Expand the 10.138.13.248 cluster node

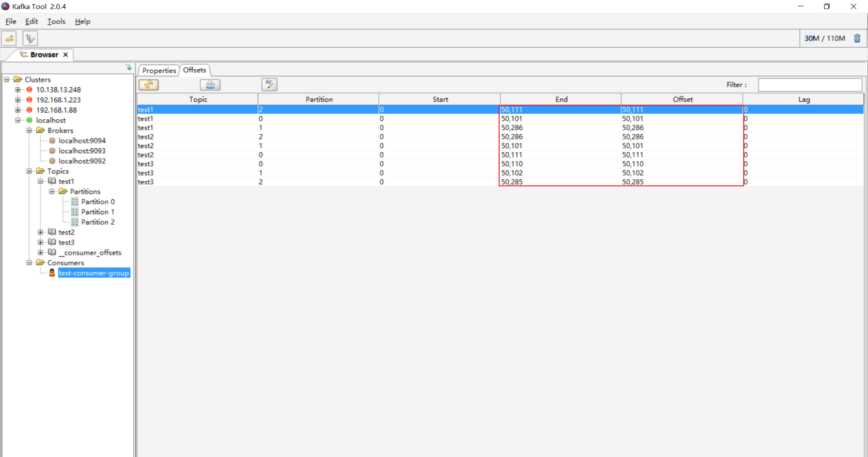click(18, 90)
